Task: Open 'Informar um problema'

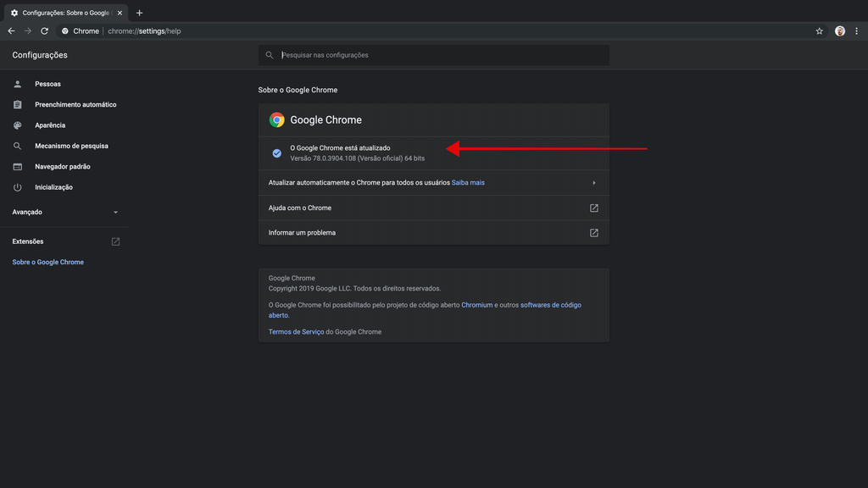Action: point(434,233)
